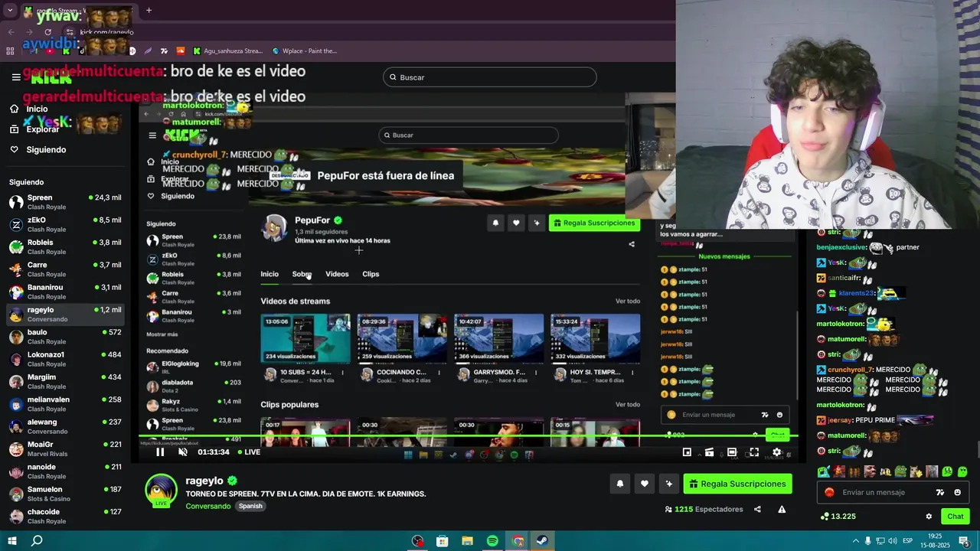Open the 13.225 channel points
Image resolution: width=980 pixels, height=551 pixels.
838,517
